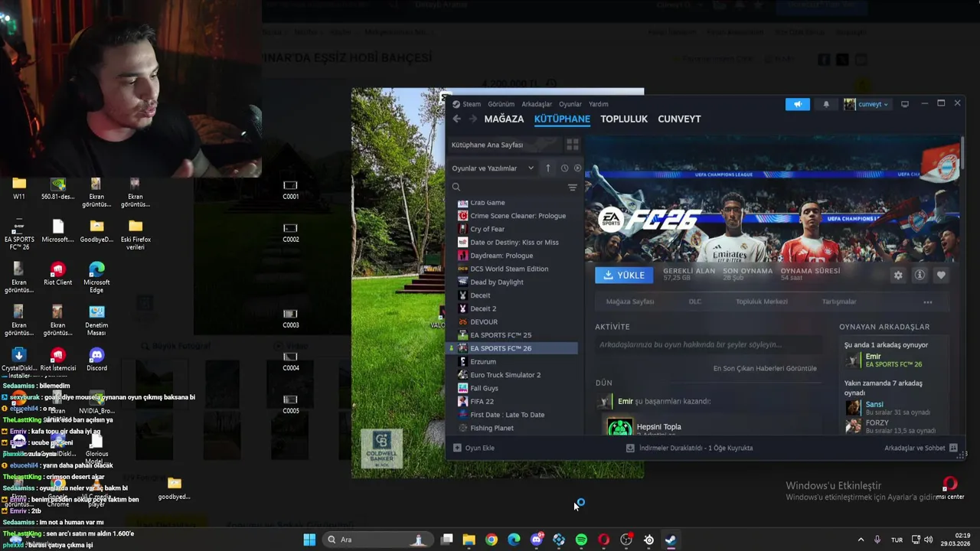This screenshot has width=980, height=551.
Task: Click the activity comment input field
Action: tap(710, 345)
